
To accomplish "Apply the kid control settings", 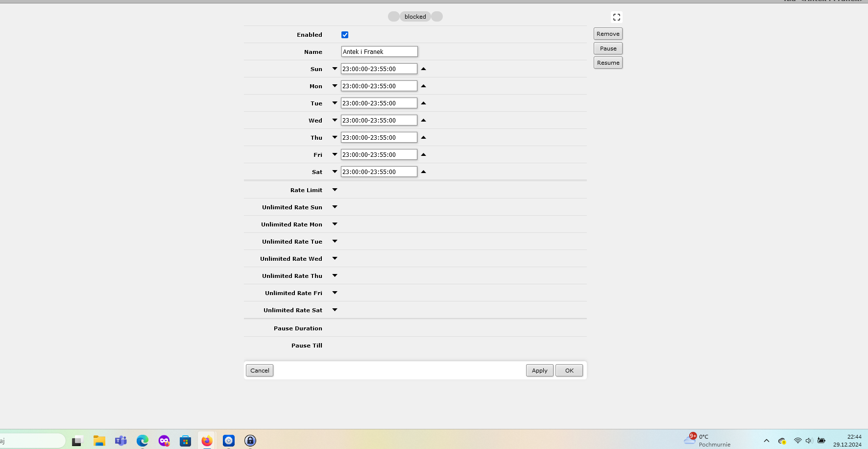I will [539, 370].
